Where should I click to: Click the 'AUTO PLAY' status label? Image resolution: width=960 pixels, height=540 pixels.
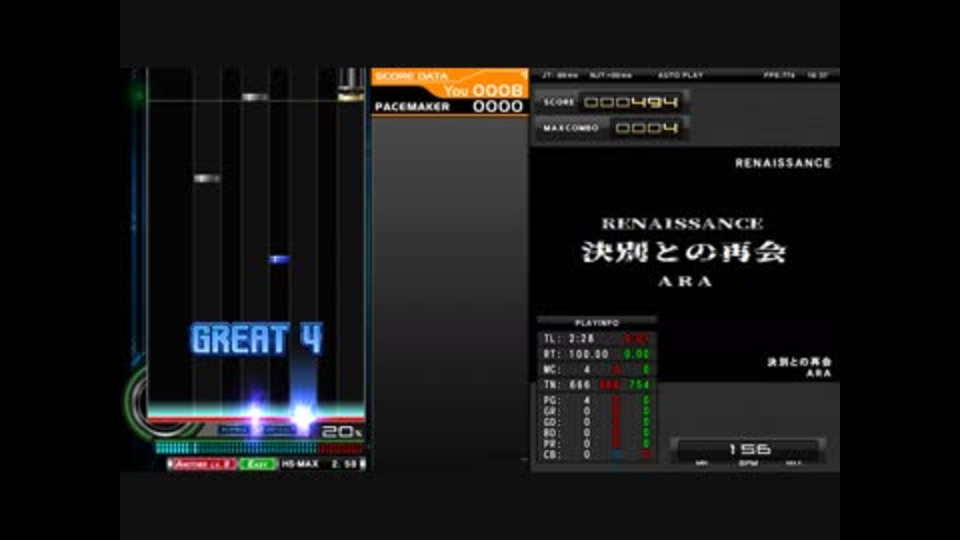coord(680,75)
